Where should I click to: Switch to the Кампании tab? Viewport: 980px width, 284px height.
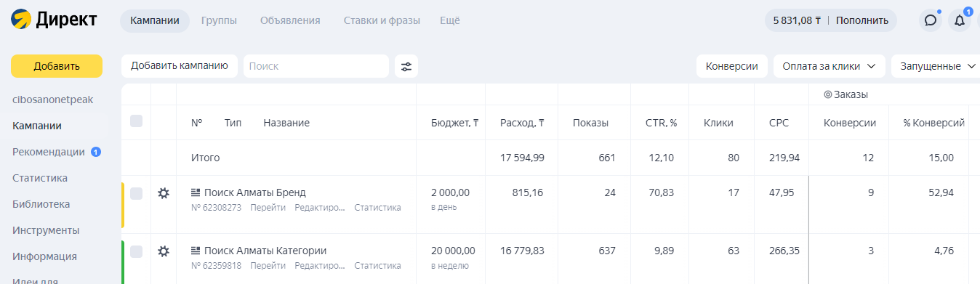(155, 20)
